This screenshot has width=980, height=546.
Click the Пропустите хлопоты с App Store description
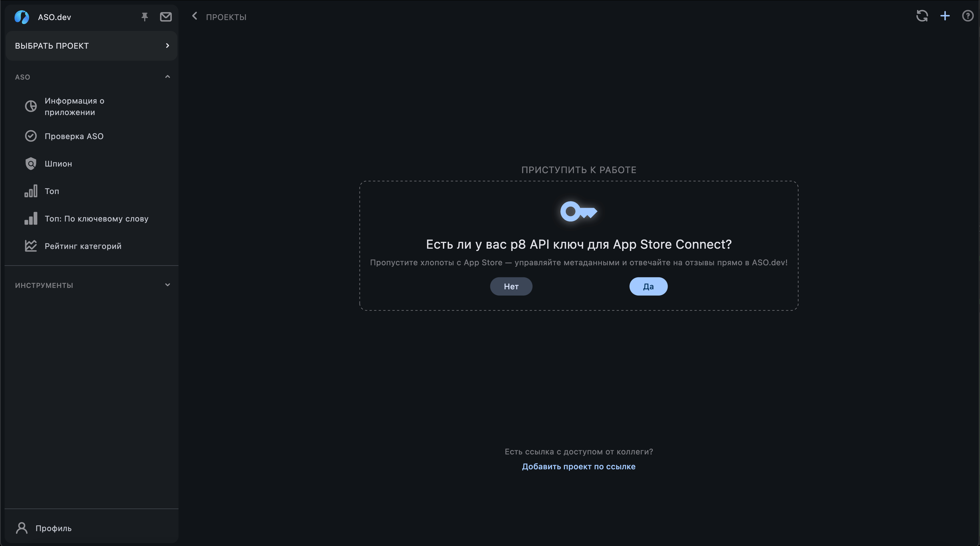coord(579,262)
